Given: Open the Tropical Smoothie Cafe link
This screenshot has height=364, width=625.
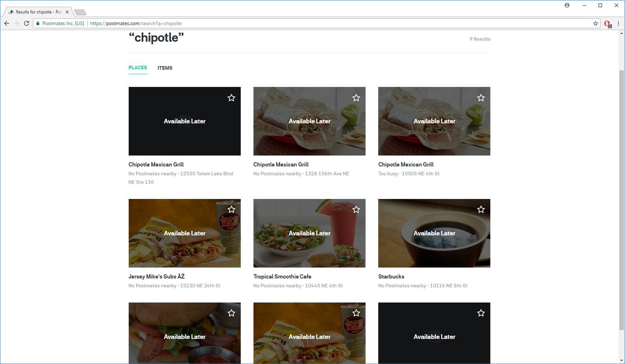Looking at the screenshot, I should tap(282, 277).
